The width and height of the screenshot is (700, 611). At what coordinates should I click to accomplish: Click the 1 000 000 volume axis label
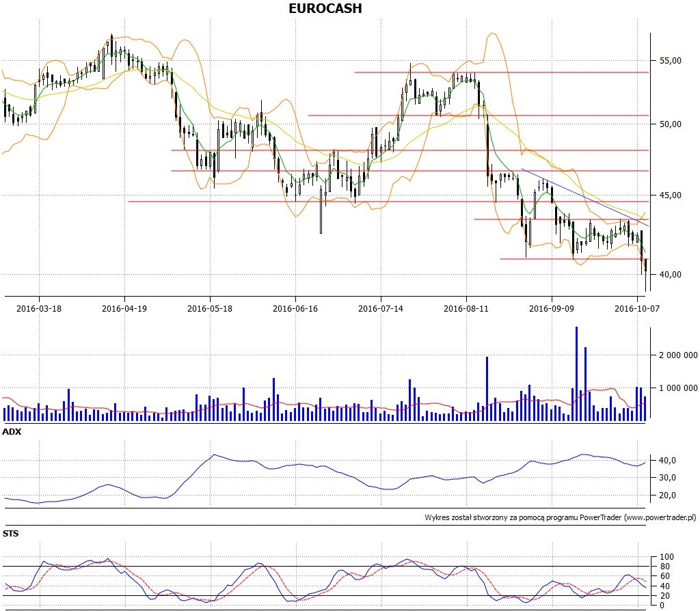pos(678,388)
